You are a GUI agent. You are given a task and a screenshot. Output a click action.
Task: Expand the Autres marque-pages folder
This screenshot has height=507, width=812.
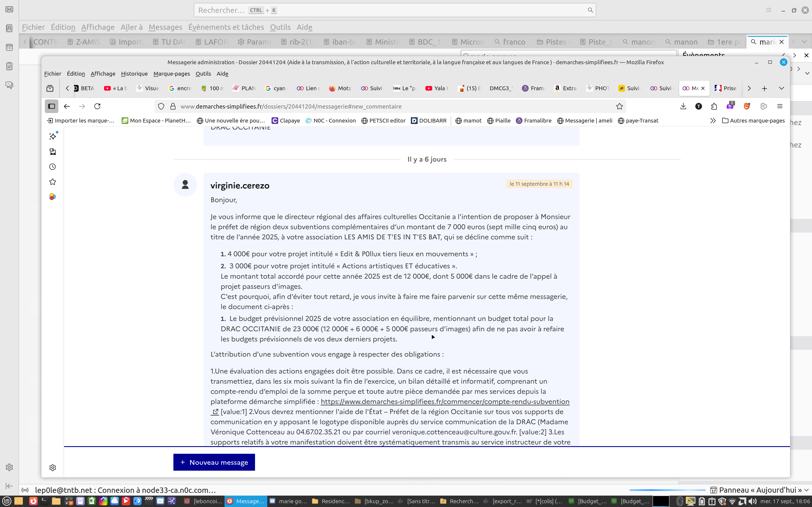coord(753,121)
